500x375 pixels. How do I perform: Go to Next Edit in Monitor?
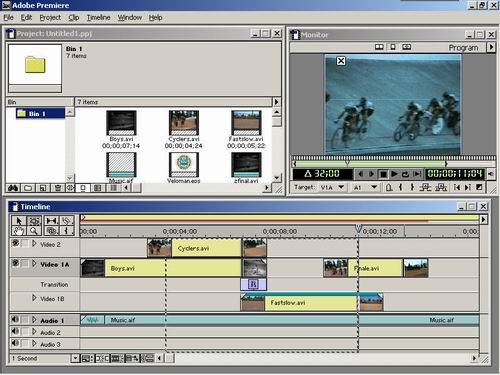468,187
